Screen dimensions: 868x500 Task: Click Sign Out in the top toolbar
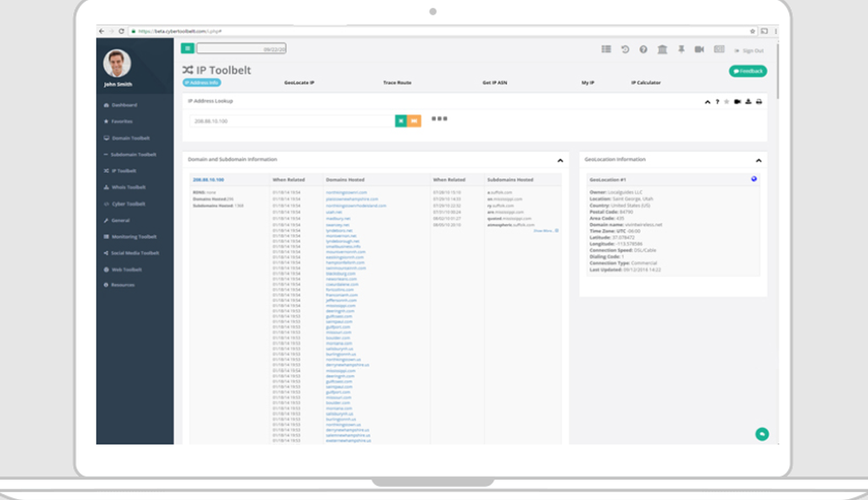750,50
